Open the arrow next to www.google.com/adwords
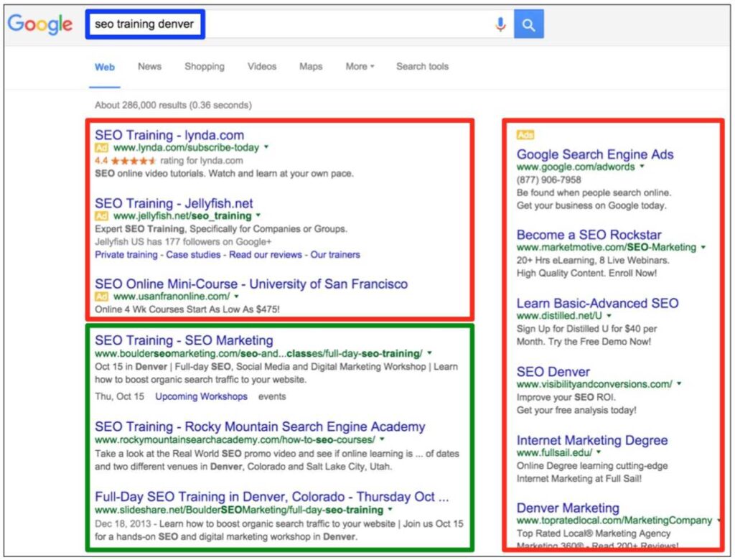Screen dimensions: 735x560 (x=642, y=167)
